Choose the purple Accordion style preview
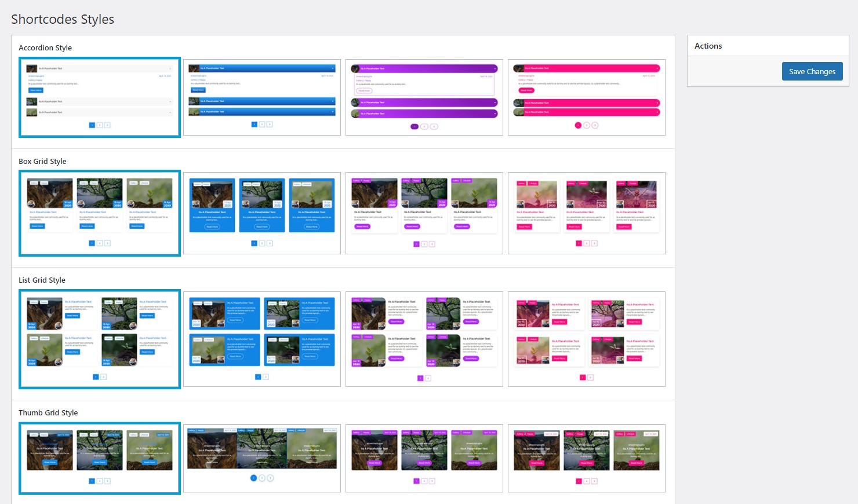Image resolution: width=858 pixels, height=504 pixels. (x=424, y=97)
